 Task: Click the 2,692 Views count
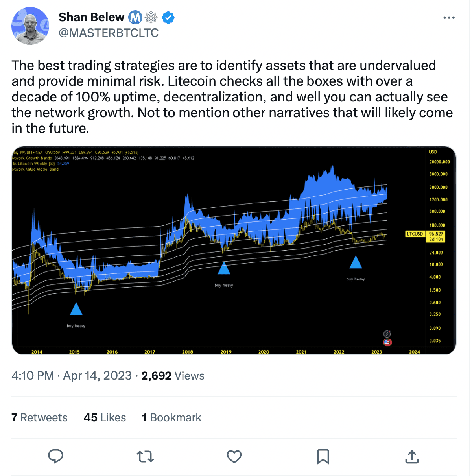173,376
